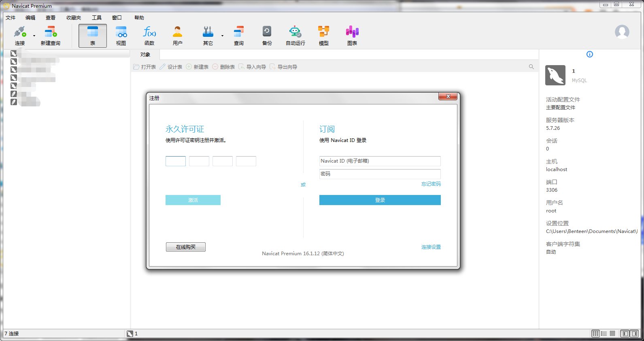This screenshot has width=644, height=341.
Task: Open the 连接设置 link
Action: pos(431,247)
